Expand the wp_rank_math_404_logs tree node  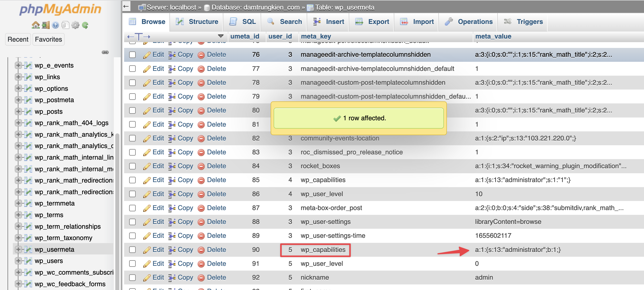coord(18,123)
